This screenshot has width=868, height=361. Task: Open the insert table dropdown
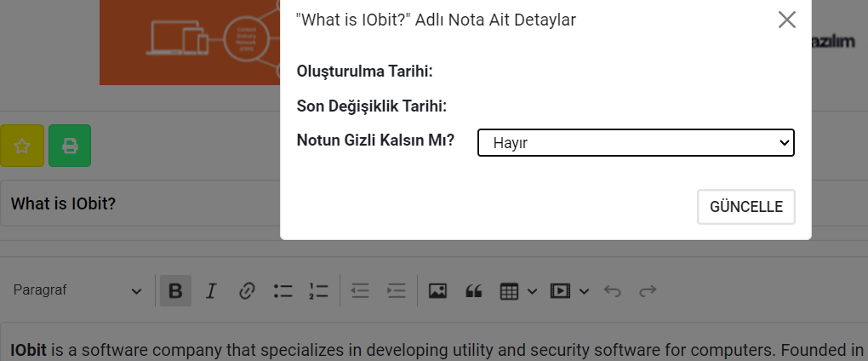coord(517,291)
